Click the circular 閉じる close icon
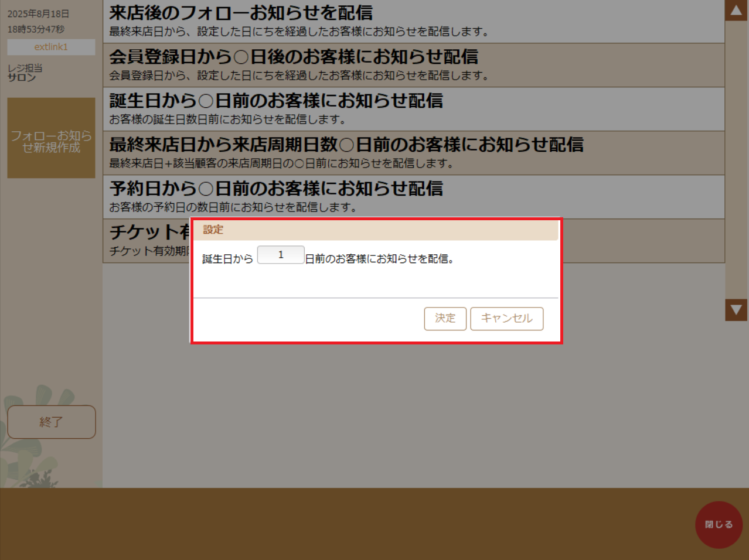The image size is (749, 560). click(x=719, y=525)
